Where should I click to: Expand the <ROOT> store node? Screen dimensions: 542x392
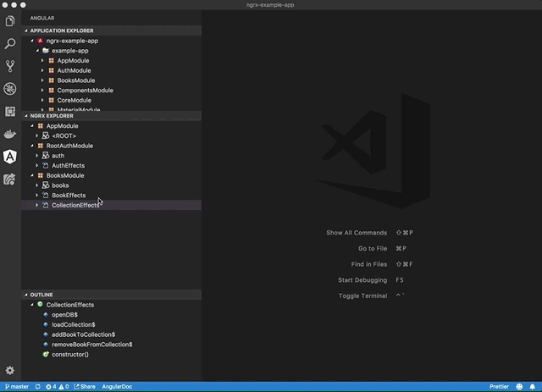pos(37,135)
